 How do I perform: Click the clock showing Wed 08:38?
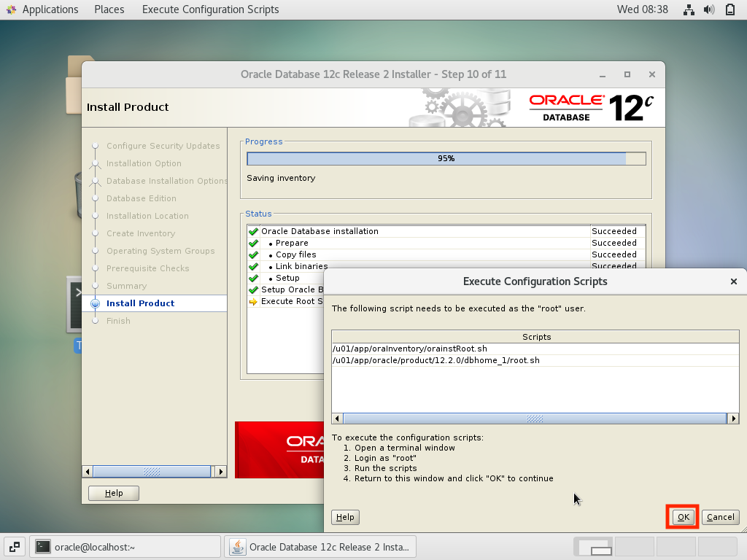(642, 9)
